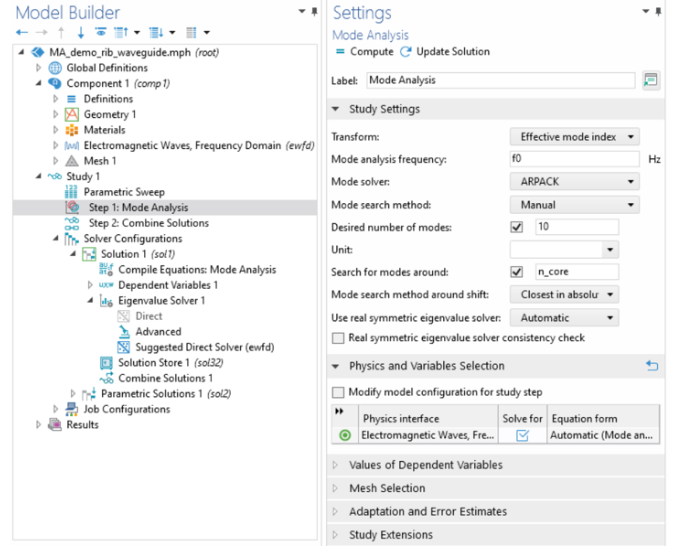Open the Transform dropdown

click(x=575, y=137)
